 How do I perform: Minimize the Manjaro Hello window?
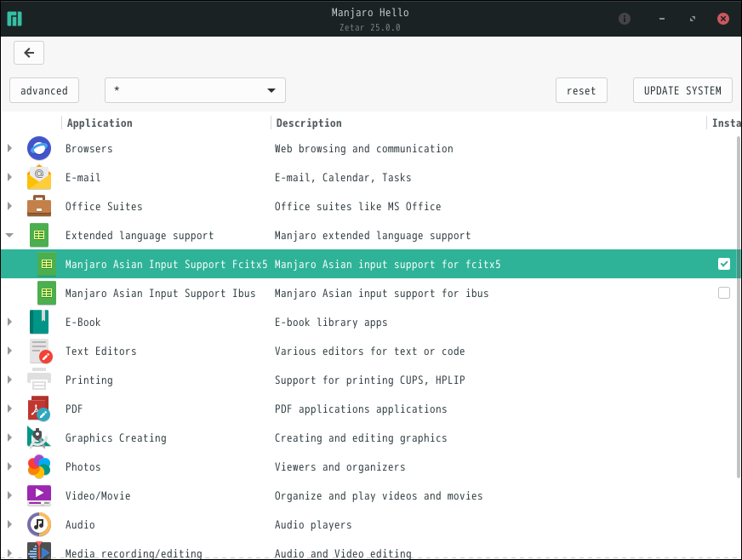661,19
